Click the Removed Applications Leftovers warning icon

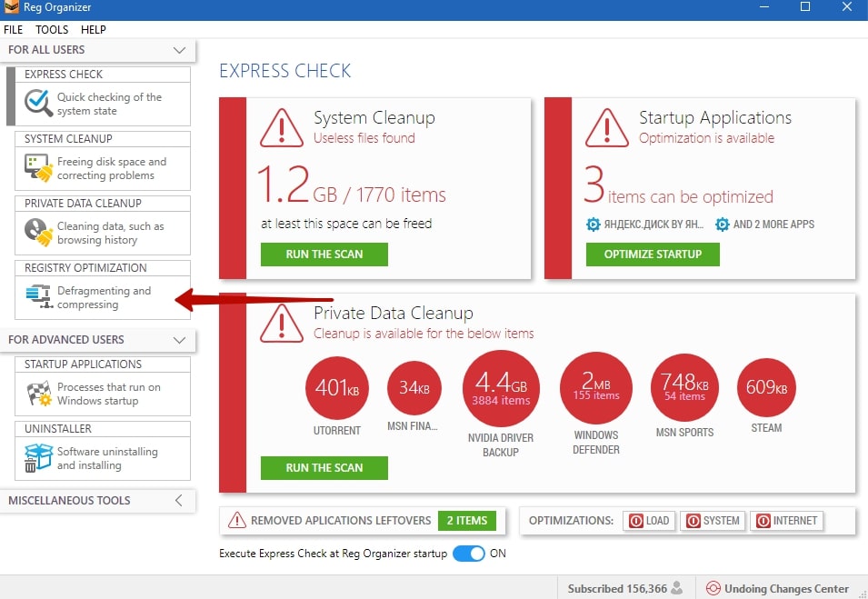tap(237, 521)
